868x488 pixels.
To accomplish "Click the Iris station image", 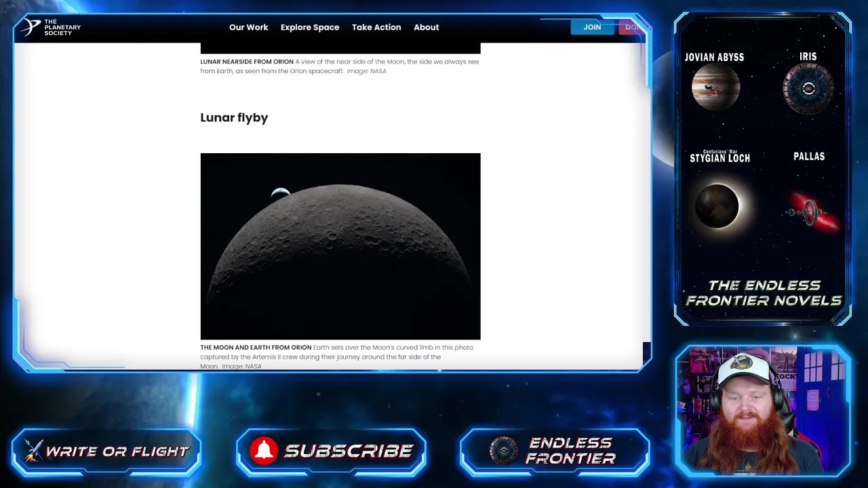I will tap(808, 89).
